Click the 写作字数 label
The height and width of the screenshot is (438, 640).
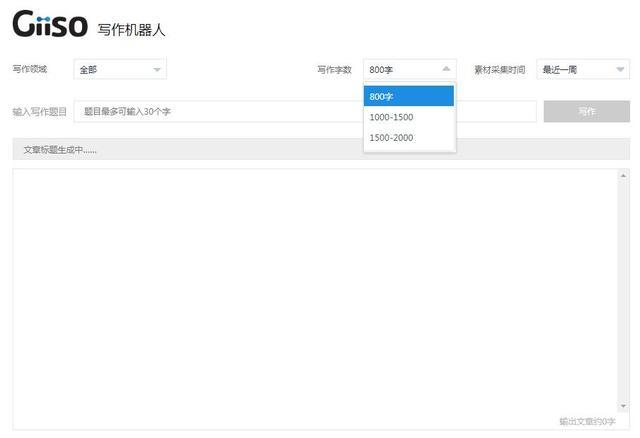(x=334, y=70)
